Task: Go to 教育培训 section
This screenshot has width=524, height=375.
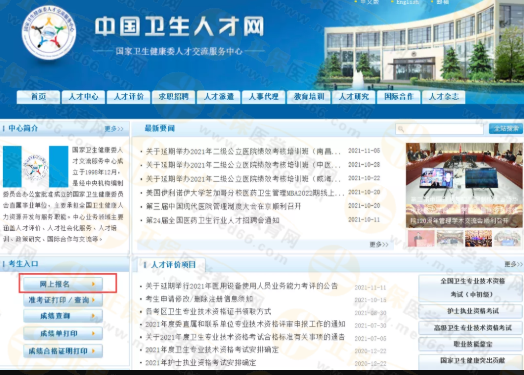Action: point(309,97)
